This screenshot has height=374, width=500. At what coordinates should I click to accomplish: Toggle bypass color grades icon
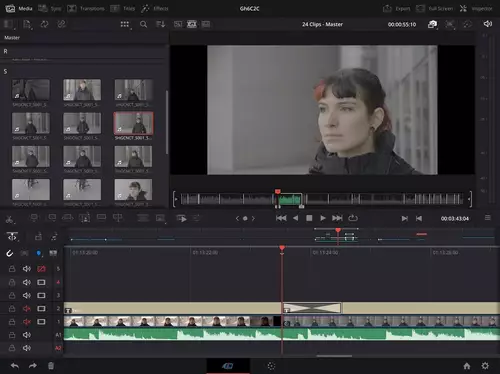click(468, 24)
